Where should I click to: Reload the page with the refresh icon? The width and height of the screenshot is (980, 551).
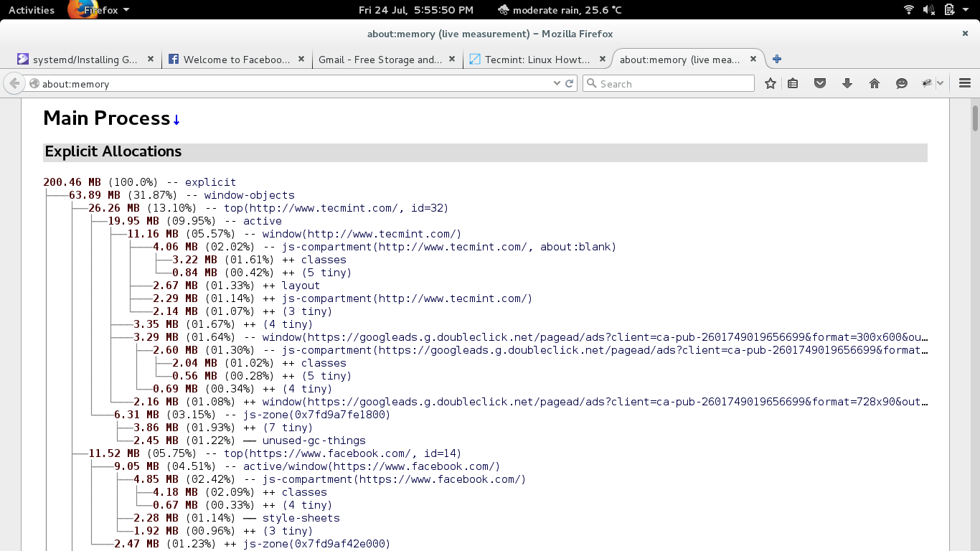click(x=570, y=83)
